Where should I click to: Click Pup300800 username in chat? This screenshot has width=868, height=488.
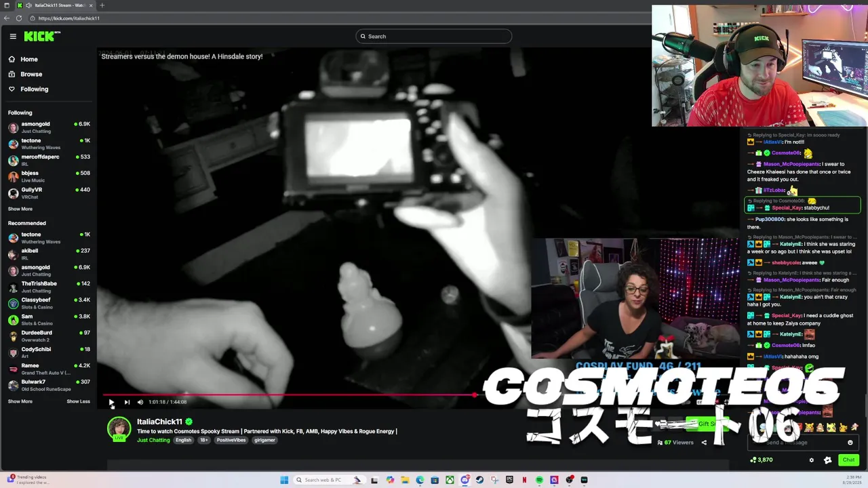770,220
